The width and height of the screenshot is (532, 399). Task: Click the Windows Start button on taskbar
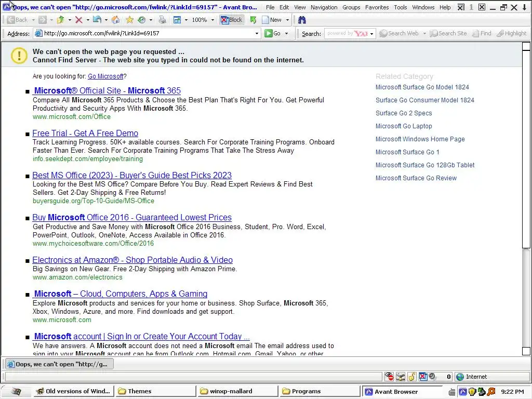tap(16, 391)
